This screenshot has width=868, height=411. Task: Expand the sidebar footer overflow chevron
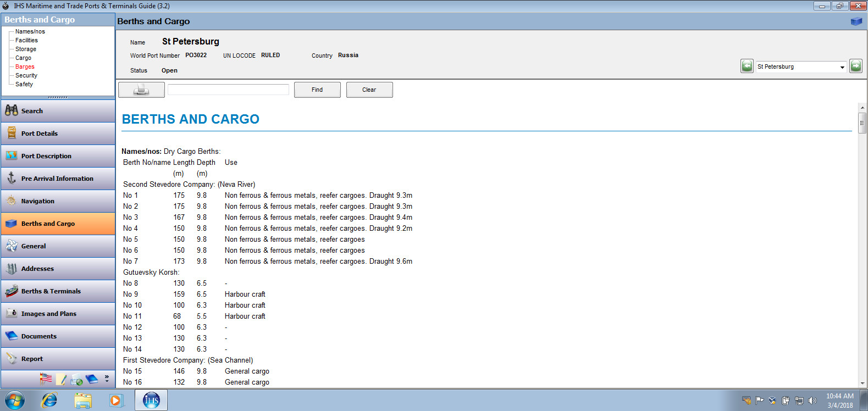click(107, 378)
